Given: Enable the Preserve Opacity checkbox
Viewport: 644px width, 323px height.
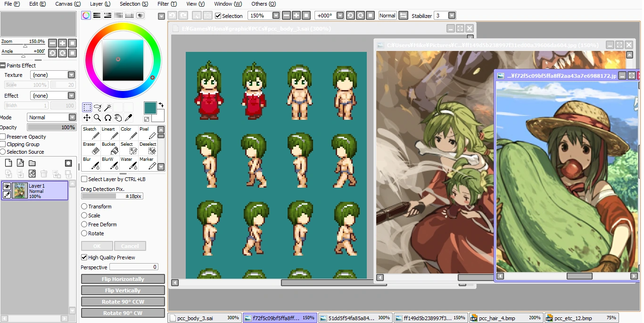Looking at the screenshot, I should [3, 137].
